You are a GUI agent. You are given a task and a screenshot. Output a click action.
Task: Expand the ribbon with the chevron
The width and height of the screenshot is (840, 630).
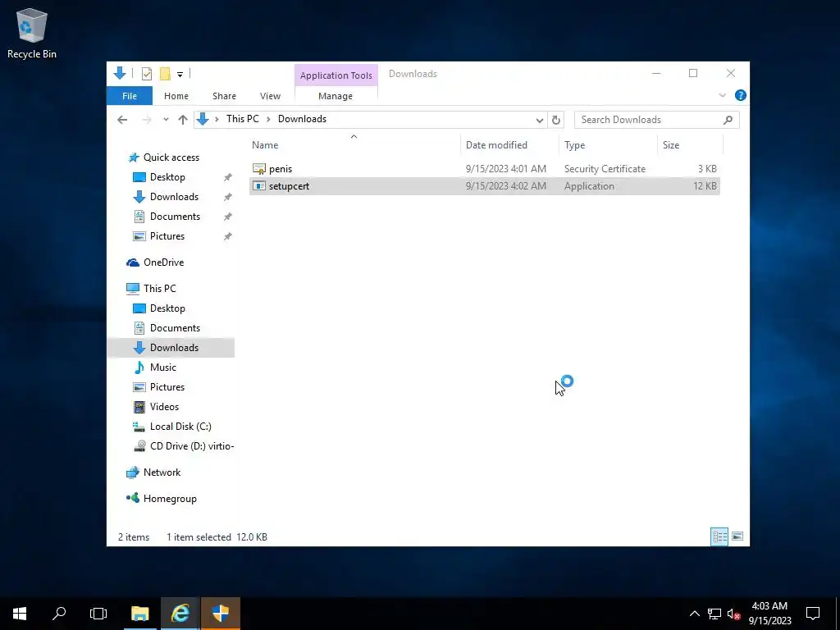[722, 95]
